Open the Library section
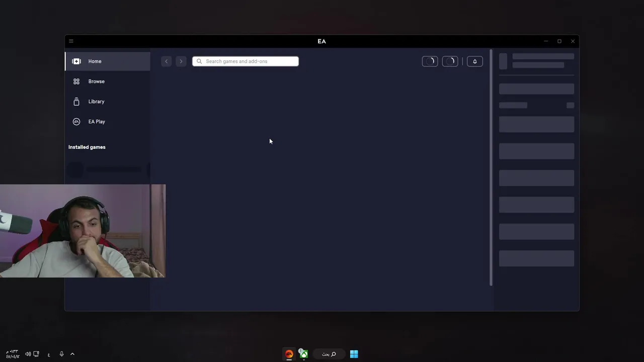644x362 pixels. point(108,102)
